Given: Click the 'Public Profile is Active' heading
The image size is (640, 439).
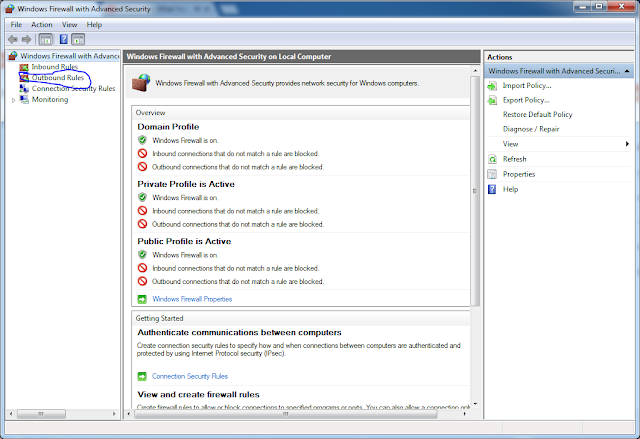Looking at the screenshot, I should 184,241.
